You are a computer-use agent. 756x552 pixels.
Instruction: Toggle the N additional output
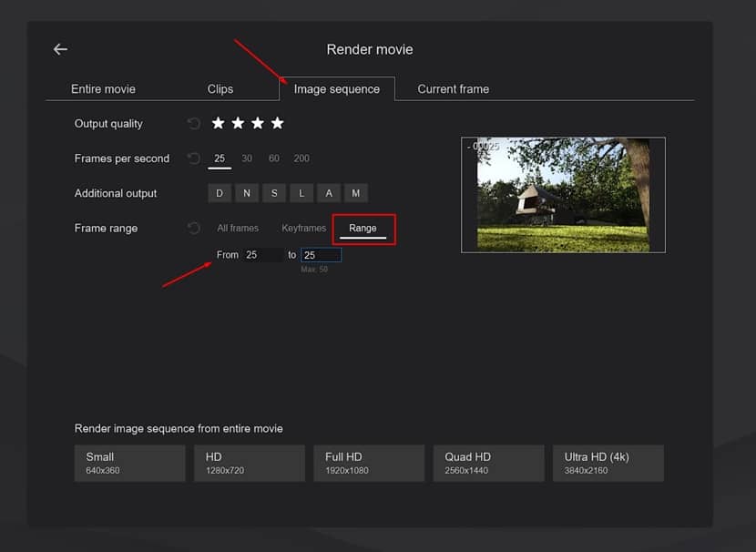point(247,193)
